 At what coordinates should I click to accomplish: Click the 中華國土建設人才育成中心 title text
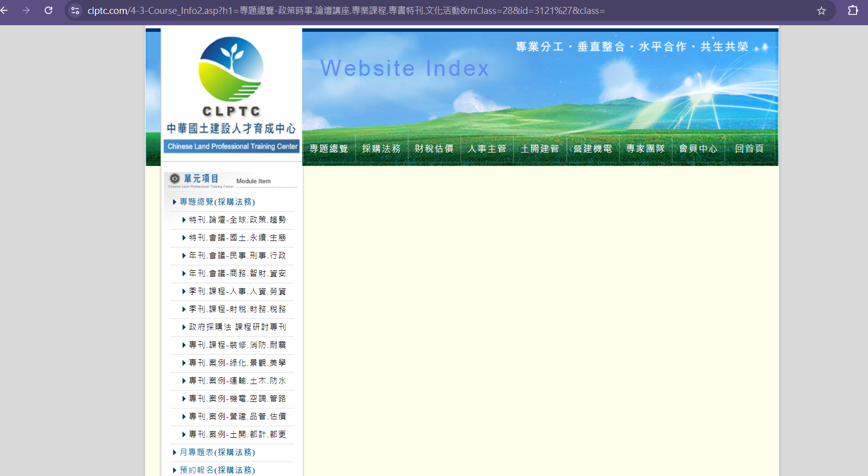(231, 129)
